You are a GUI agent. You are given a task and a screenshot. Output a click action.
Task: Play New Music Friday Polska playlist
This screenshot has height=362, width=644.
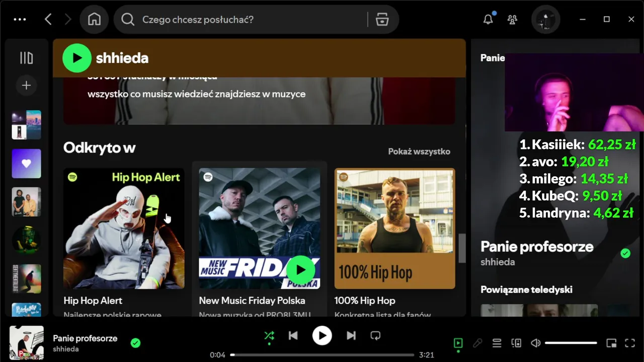coord(300,270)
